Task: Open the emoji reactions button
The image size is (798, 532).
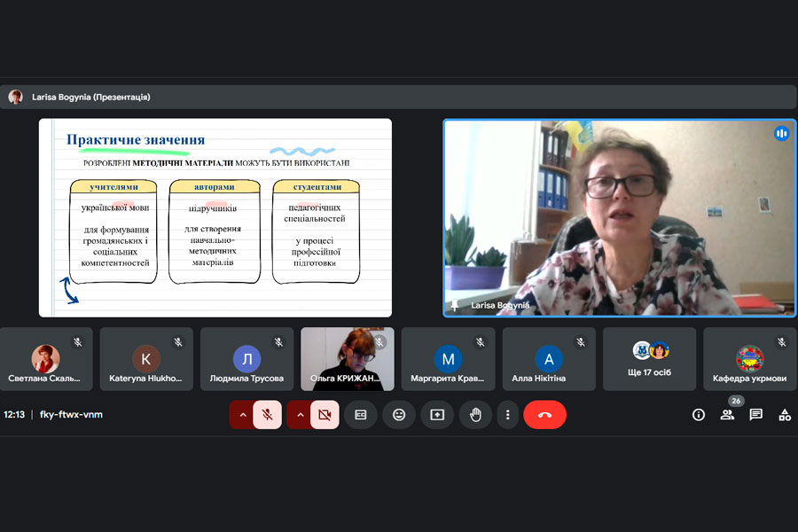Action: coord(399,415)
